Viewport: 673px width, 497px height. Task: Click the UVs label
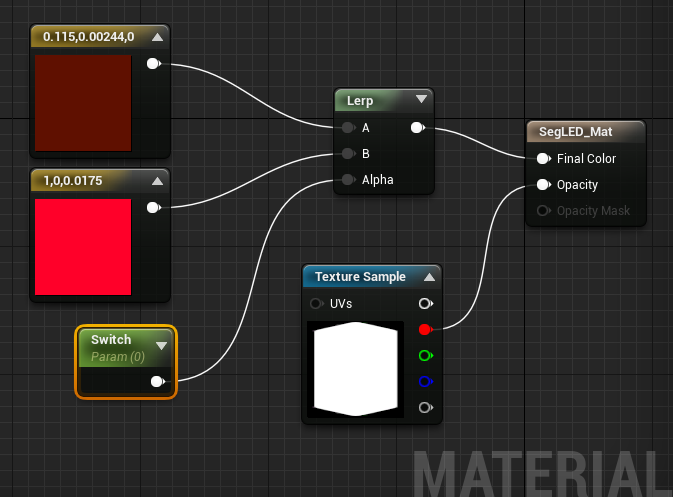click(341, 304)
